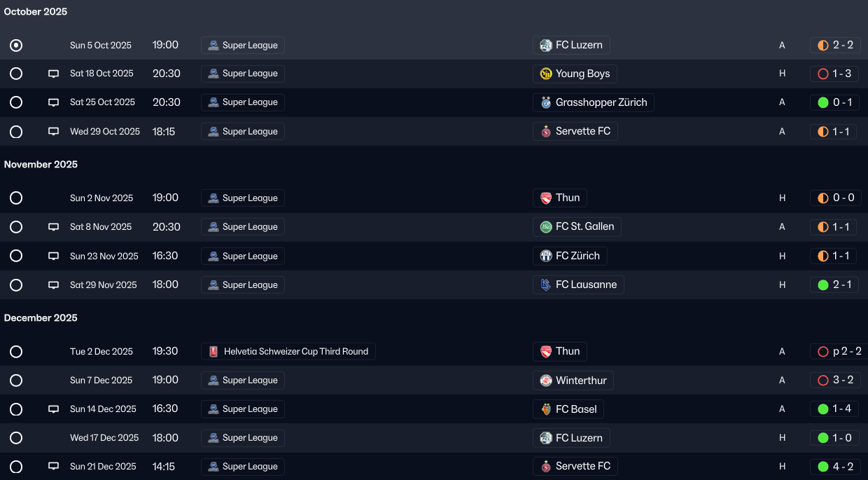Select the radio button for Thun 2 Nov match
The height and width of the screenshot is (480, 868).
point(16,198)
